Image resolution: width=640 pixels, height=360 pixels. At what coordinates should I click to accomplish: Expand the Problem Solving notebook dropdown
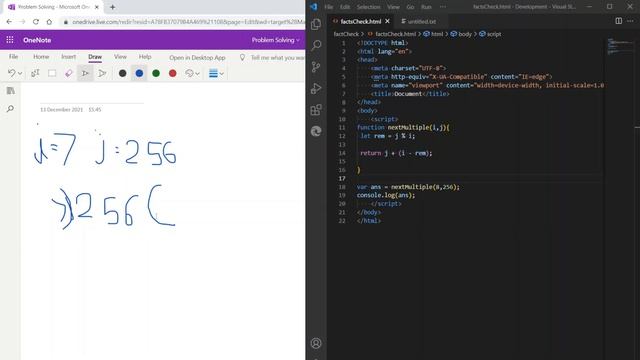[x=276, y=40]
